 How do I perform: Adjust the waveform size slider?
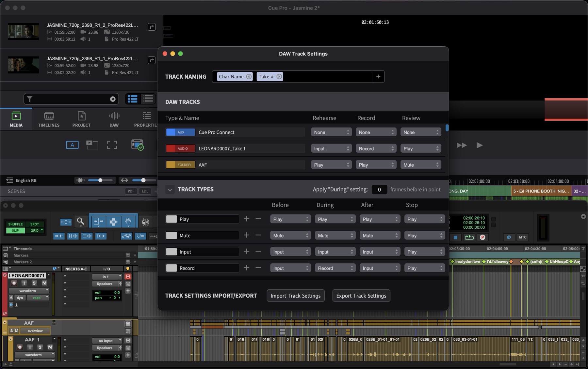click(x=100, y=180)
